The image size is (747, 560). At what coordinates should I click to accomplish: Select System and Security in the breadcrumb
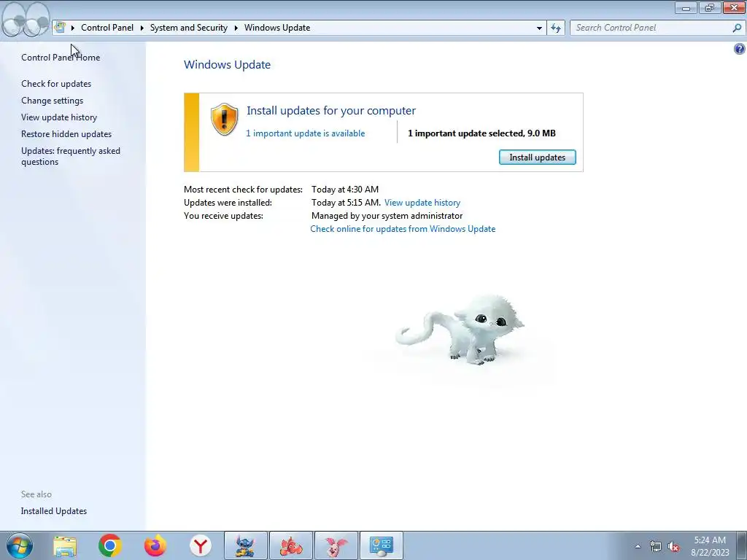click(189, 28)
